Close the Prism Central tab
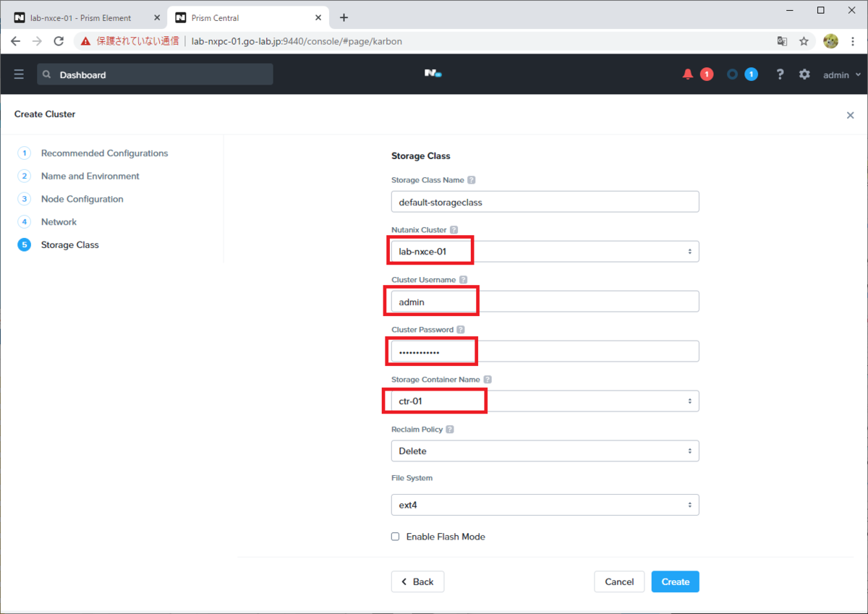Image resolution: width=868 pixels, height=614 pixels. click(320, 17)
